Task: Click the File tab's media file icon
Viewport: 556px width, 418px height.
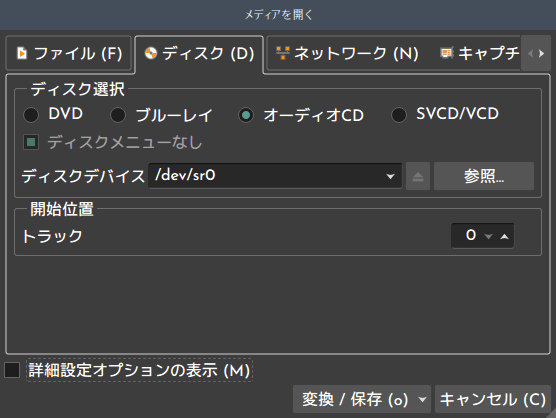Action: (x=22, y=53)
